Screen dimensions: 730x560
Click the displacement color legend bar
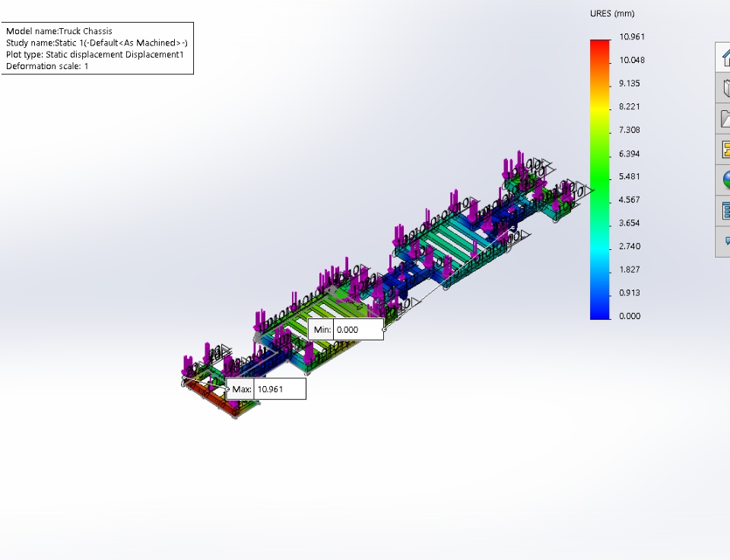(600, 179)
